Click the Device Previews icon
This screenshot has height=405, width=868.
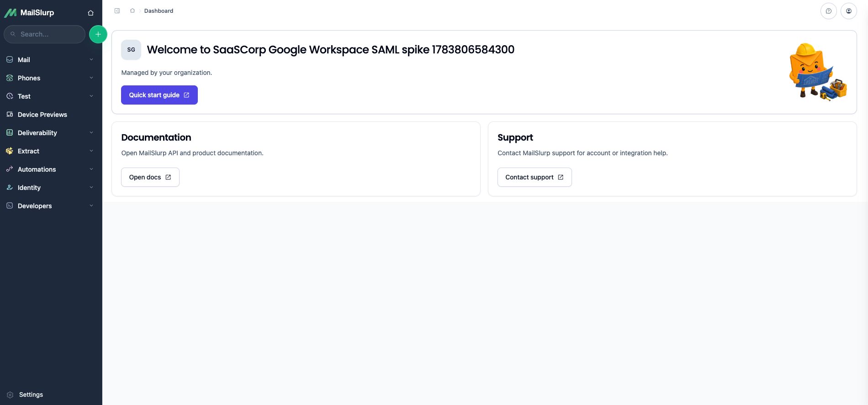tap(10, 115)
